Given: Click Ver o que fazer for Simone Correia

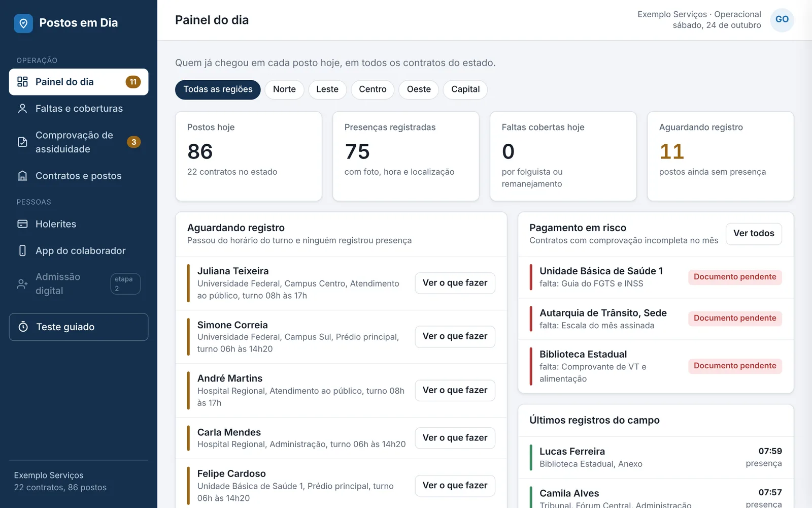Looking at the screenshot, I should click(x=455, y=336).
